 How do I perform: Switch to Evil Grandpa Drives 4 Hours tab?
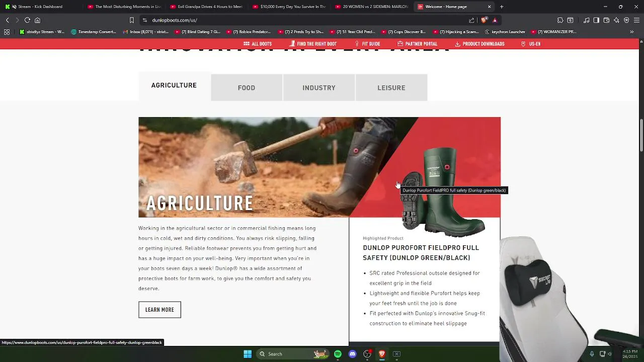tap(206, 7)
